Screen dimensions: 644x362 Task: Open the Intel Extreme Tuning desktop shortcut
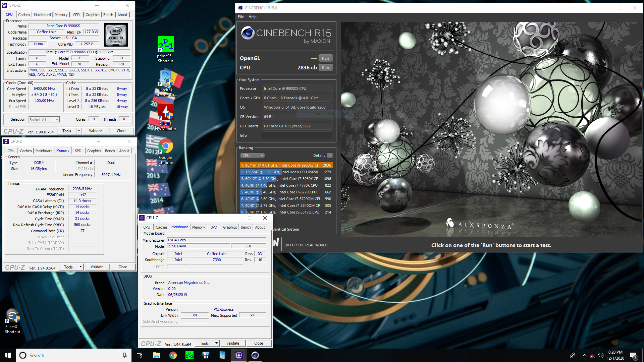pyautogui.click(x=165, y=83)
